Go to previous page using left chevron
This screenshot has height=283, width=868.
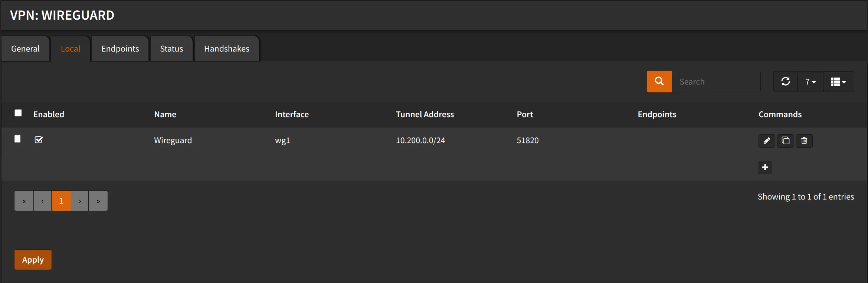[x=42, y=201]
